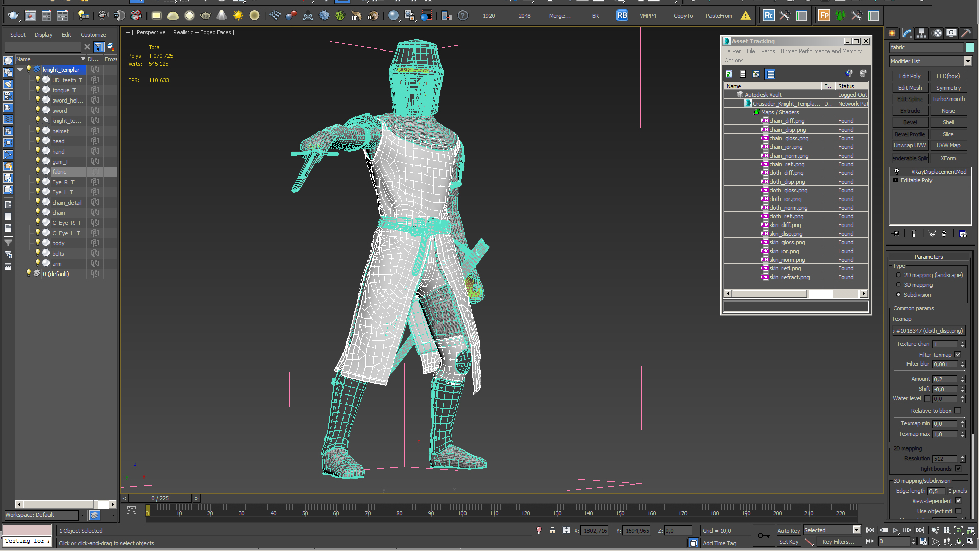The height and width of the screenshot is (551, 980).
Task: Increase Amount spinner value
Action: pyautogui.click(x=962, y=377)
